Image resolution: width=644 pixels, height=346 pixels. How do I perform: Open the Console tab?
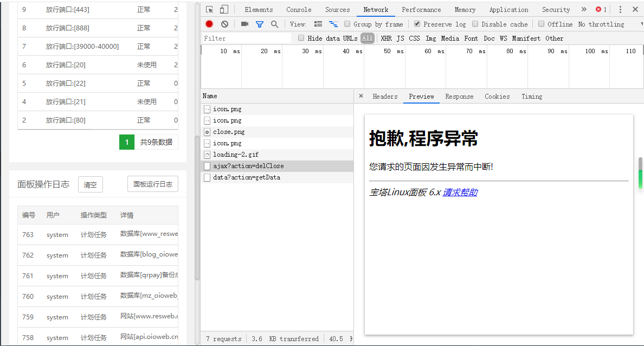(299, 9)
